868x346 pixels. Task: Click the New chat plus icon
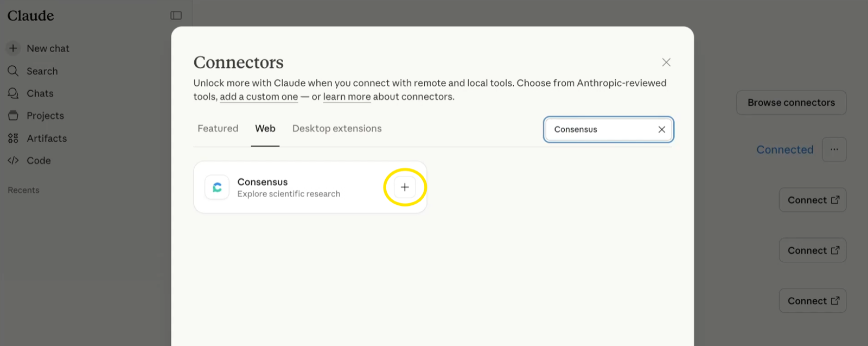click(x=13, y=48)
